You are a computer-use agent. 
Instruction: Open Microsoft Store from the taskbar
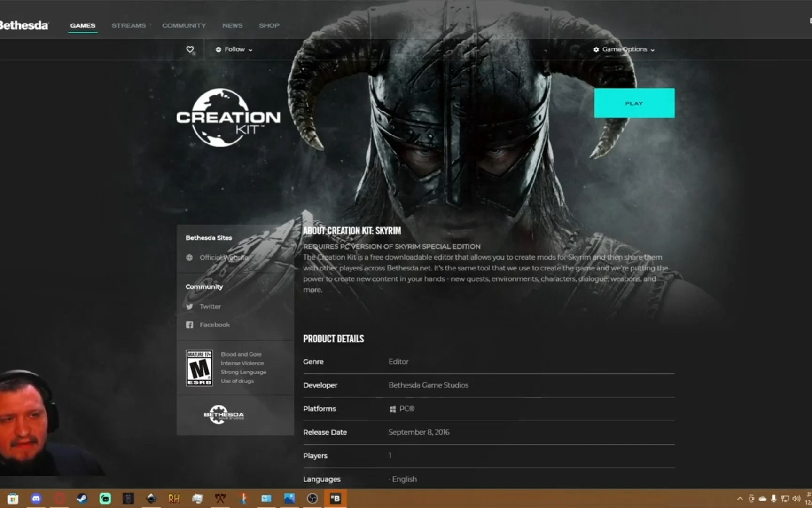pyautogui.click(x=13, y=499)
